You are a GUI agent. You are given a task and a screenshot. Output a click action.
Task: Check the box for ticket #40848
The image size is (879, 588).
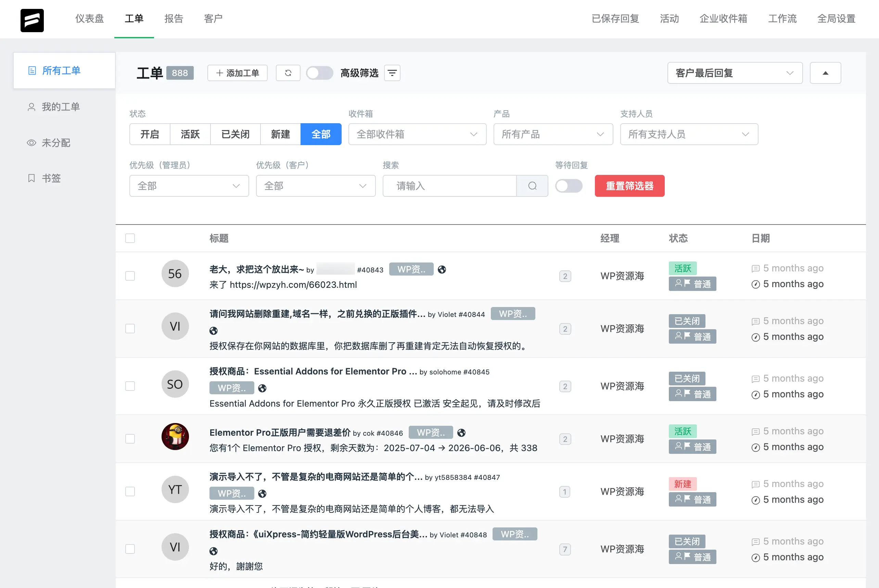(x=130, y=549)
